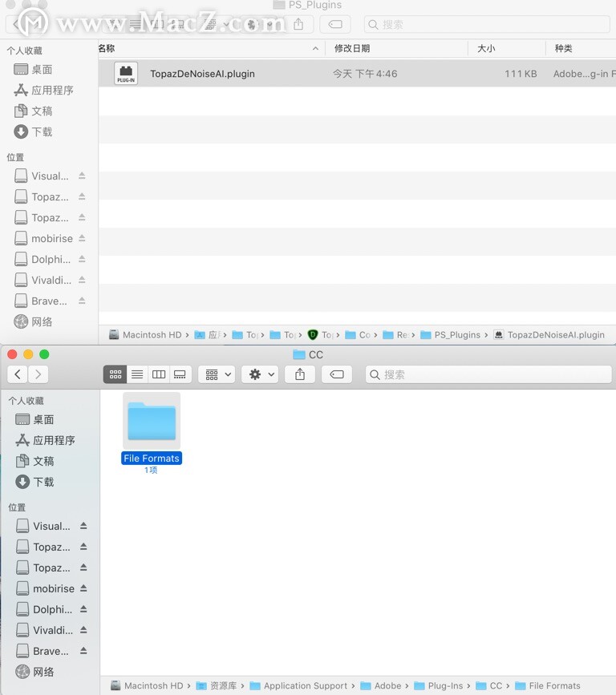Click edit tags button in CC window
Image resolution: width=616 pixels, height=695 pixels.
(x=337, y=374)
